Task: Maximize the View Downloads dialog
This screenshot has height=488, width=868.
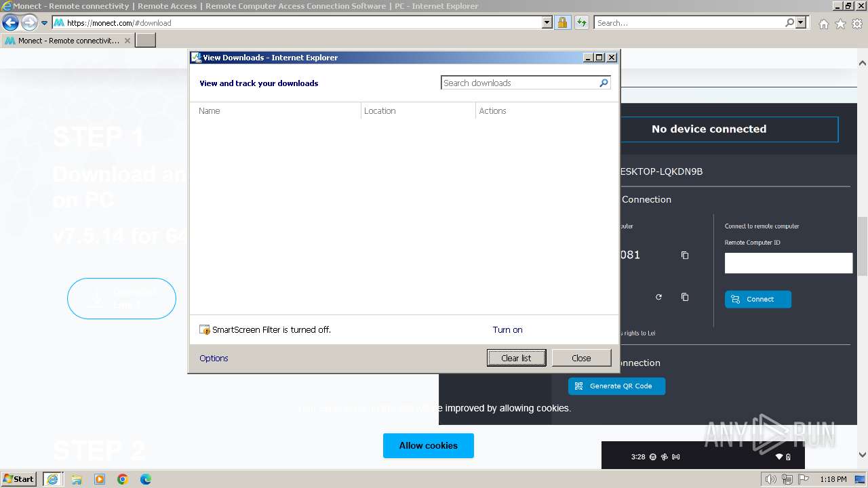Action: tap(599, 58)
